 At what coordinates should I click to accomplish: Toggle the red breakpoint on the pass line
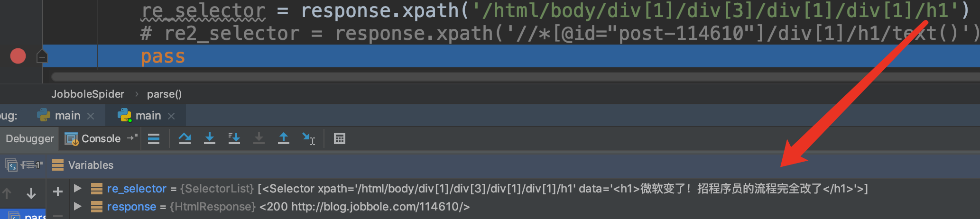pos(18,56)
